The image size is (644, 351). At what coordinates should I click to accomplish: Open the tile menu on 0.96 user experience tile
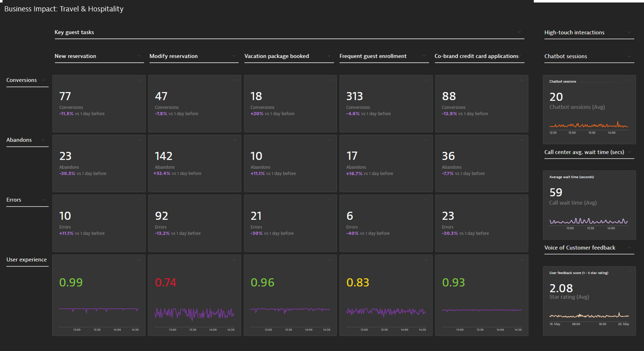click(x=330, y=260)
